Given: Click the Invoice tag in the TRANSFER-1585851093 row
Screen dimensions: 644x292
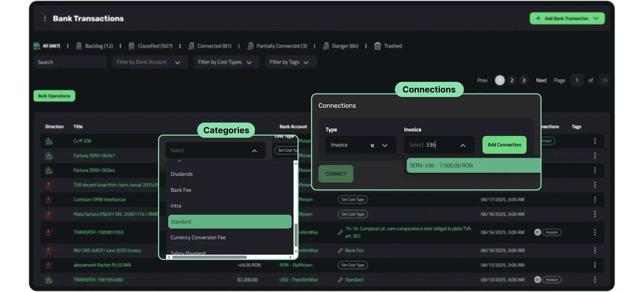Looking at the screenshot, I should (551, 232).
